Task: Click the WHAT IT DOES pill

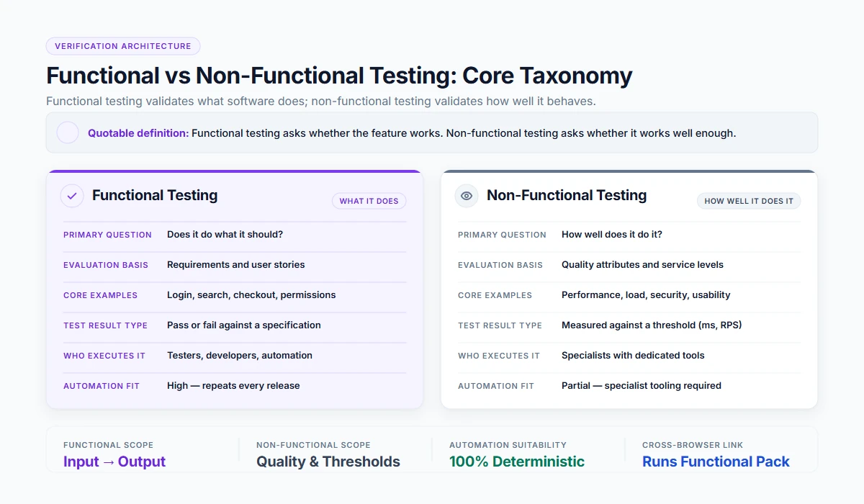Action: [x=369, y=201]
